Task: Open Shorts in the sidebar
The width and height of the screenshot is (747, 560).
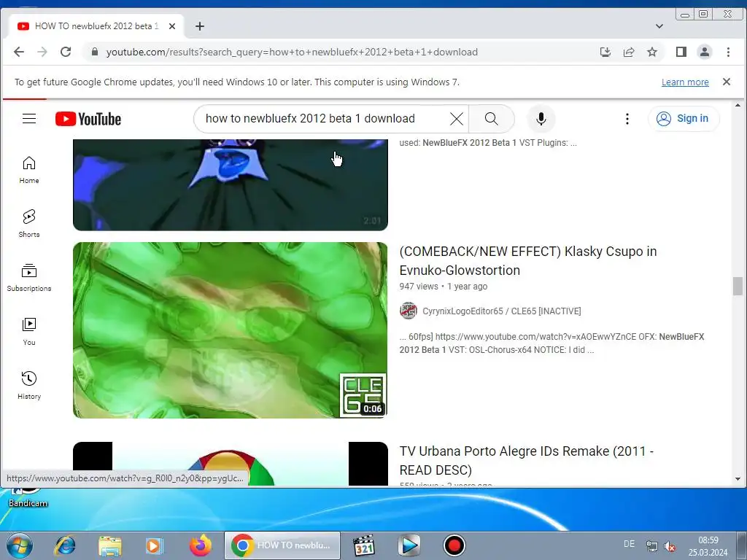Action: (x=29, y=224)
